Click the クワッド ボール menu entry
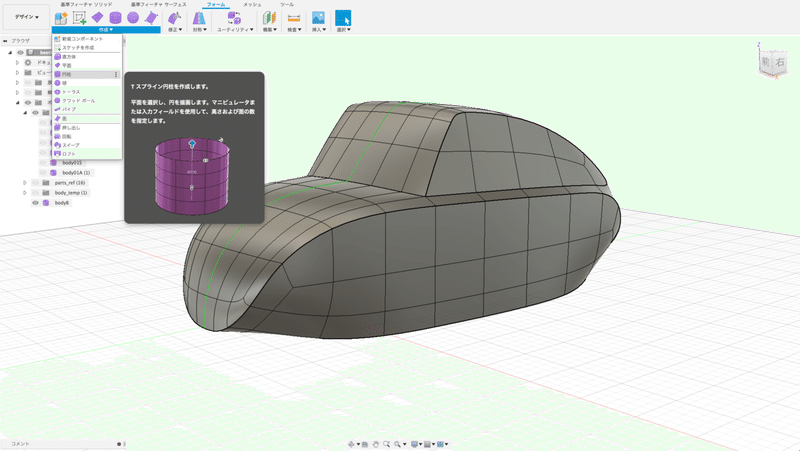 point(77,101)
